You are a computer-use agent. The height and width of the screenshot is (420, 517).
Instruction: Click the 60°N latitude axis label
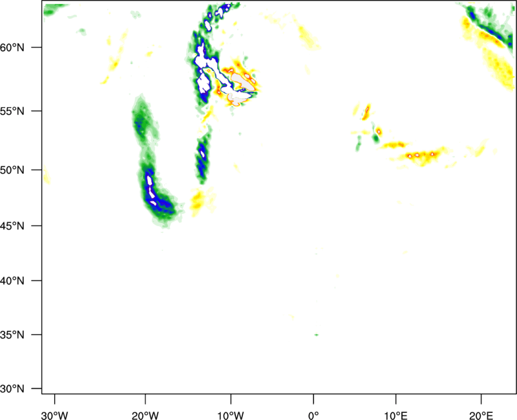tap(12, 47)
